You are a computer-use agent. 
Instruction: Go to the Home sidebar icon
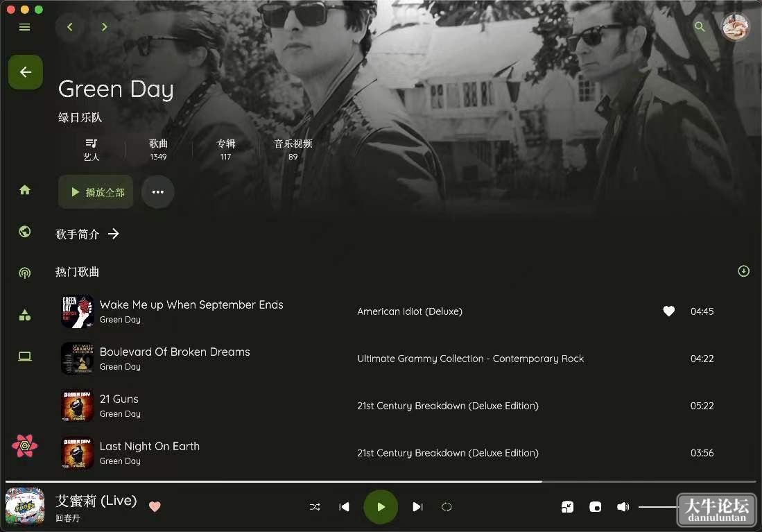pos(25,189)
